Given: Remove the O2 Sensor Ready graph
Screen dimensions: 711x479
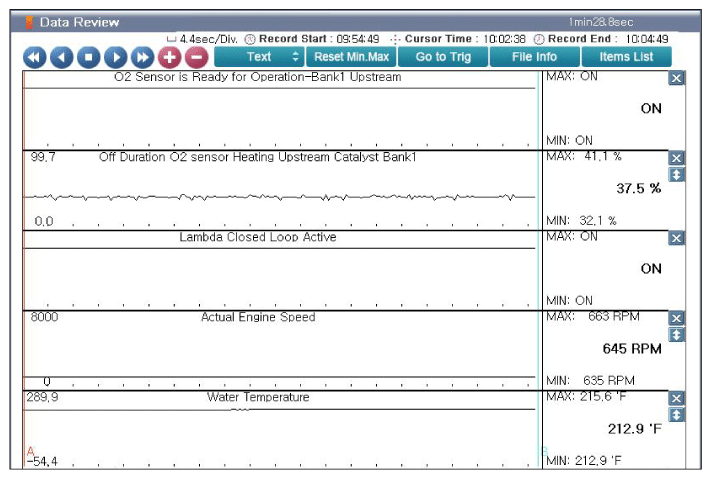Looking at the screenshot, I should pyautogui.click(x=676, y=79).
